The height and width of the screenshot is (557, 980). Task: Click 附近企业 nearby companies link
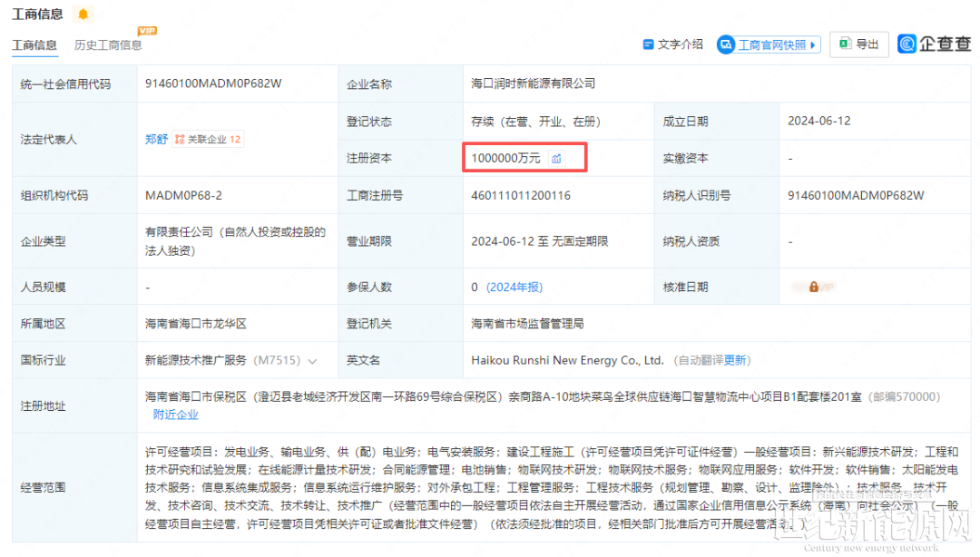click(175, 415)
